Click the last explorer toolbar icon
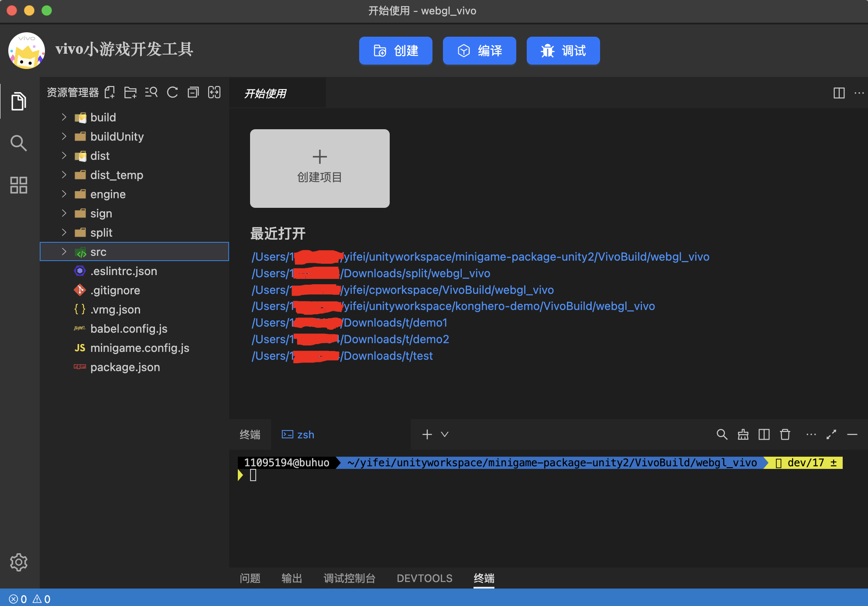Viewport: 868px width, 606px height. 214,93
